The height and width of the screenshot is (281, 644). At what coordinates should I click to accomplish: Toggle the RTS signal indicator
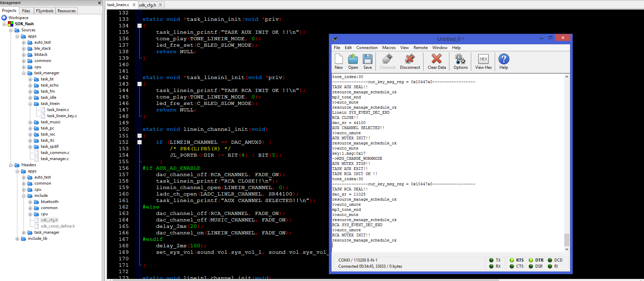[x=512, y=260]
